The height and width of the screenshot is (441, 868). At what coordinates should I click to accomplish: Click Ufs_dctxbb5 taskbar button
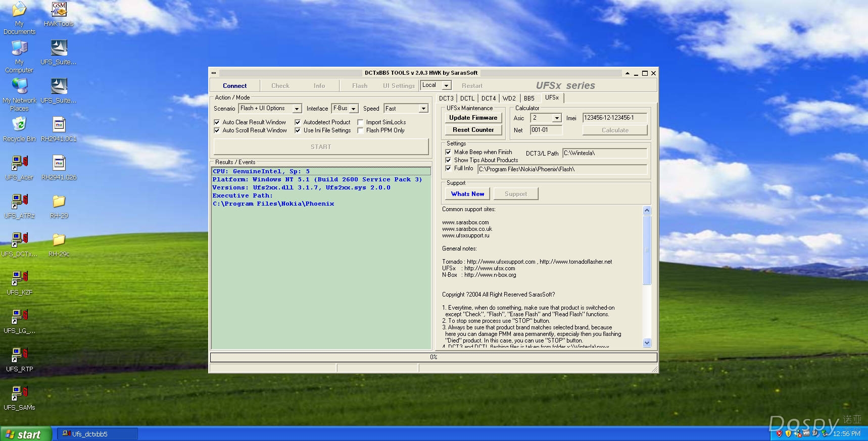pyautogui.click(x=98, y=434)
